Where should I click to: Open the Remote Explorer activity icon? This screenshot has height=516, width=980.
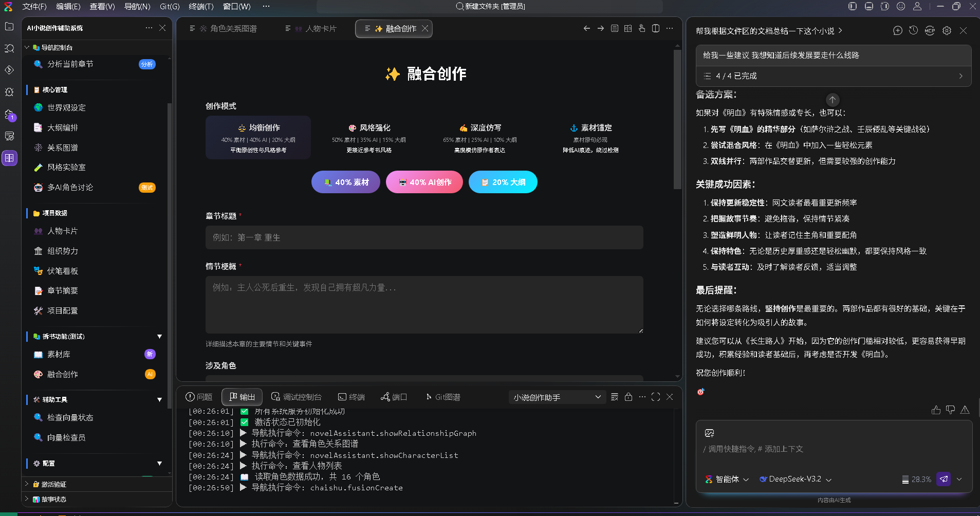[x=9, y=136]
